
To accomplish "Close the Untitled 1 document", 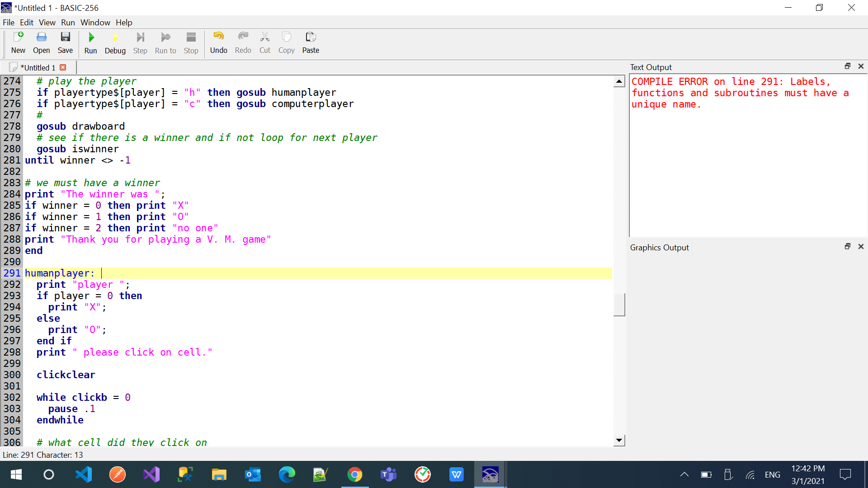I will pyautogui.click(x=63, y=67).
